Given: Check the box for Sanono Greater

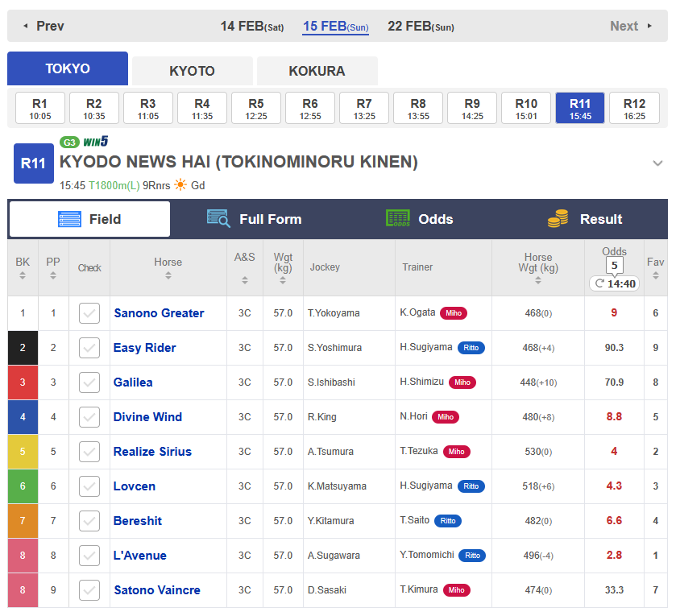Looking at the screenshot, I should pyautogui.click(x=89, y=313).
